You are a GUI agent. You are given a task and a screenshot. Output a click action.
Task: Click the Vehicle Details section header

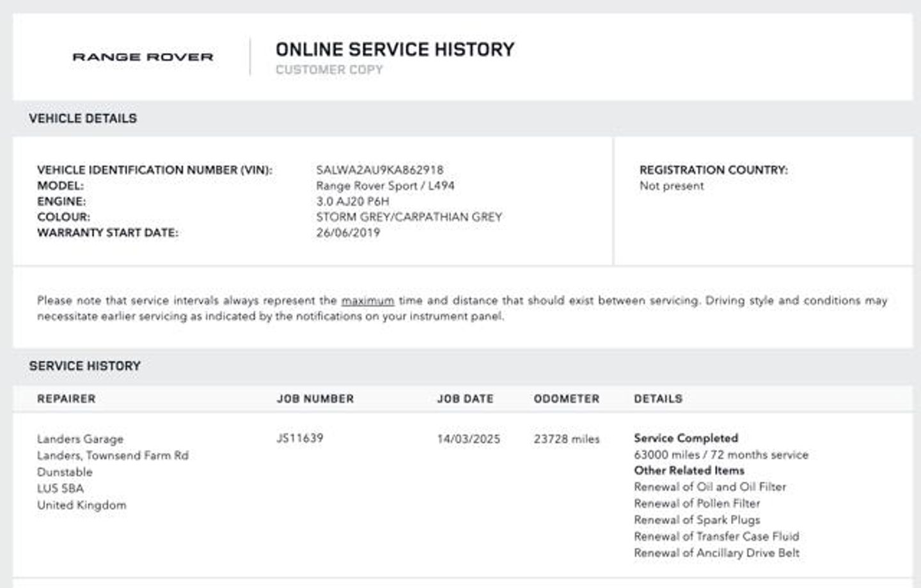click(x=83, y=118)
